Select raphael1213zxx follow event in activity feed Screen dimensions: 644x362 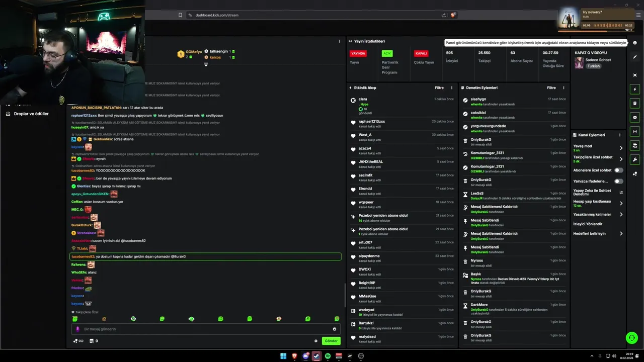402,124
